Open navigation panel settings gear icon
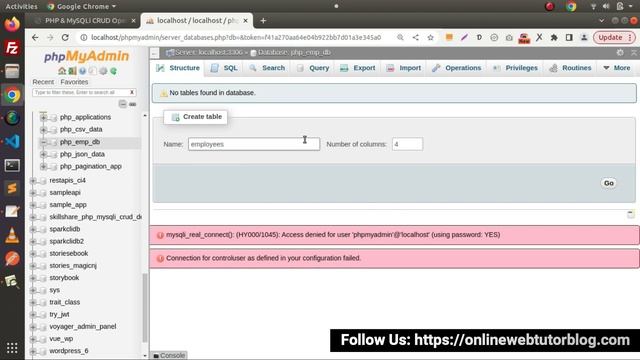 pos(103,71)
